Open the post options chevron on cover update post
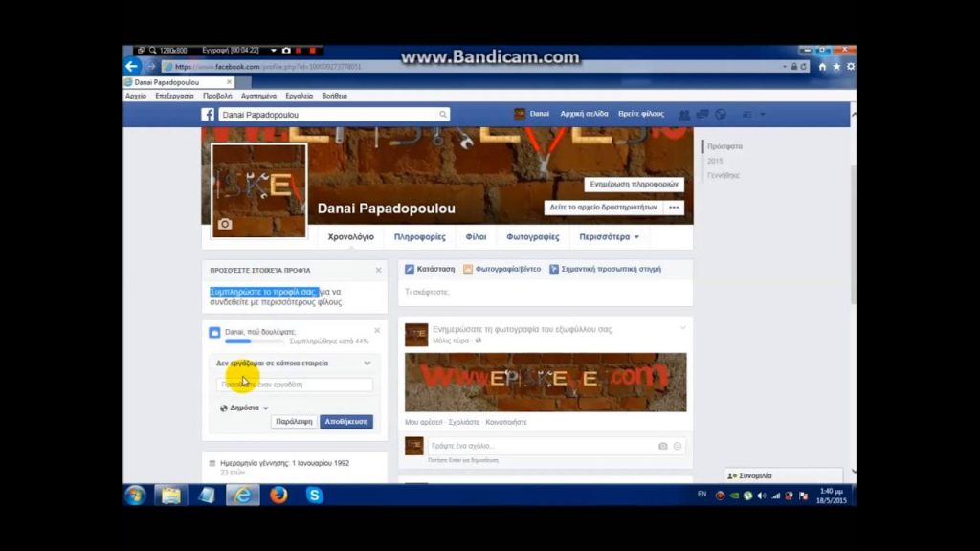Viewport: 980px width, 551px height. click(682, 328)
